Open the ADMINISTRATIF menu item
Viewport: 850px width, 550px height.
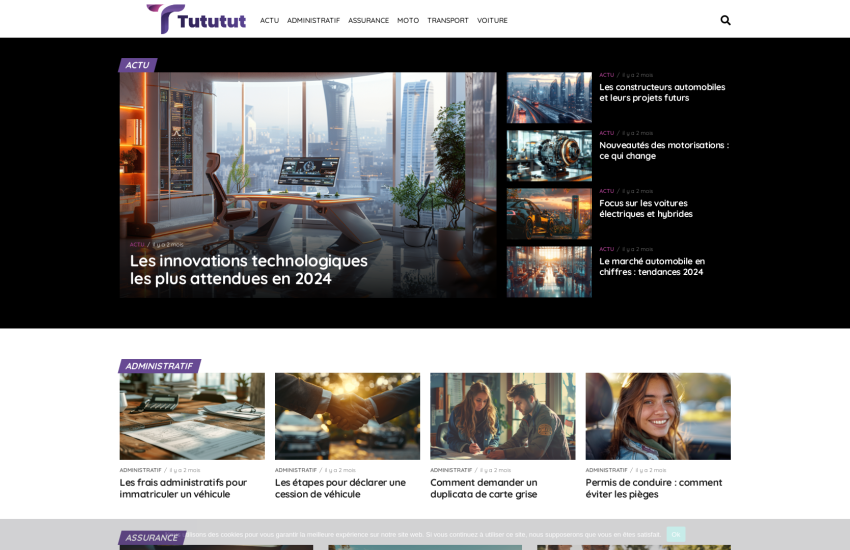[x=313, y=20]
